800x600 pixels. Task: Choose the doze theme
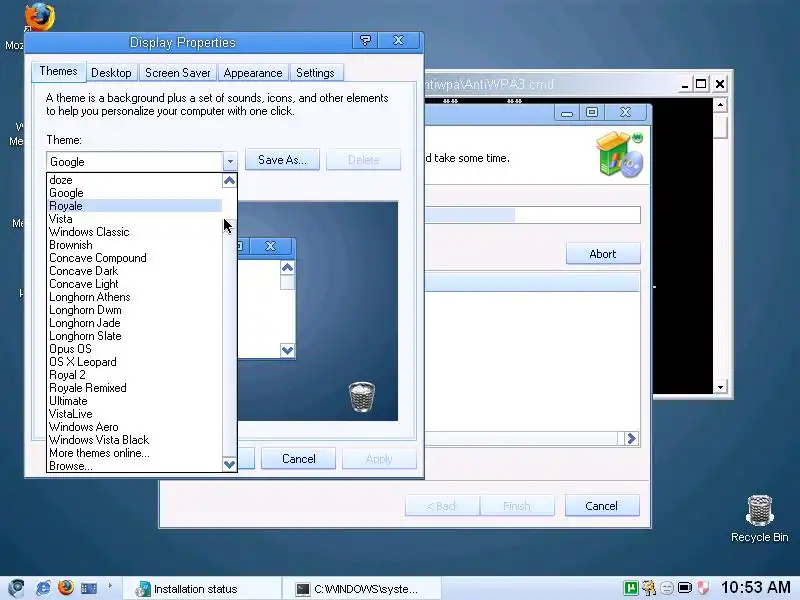point(135,180)
